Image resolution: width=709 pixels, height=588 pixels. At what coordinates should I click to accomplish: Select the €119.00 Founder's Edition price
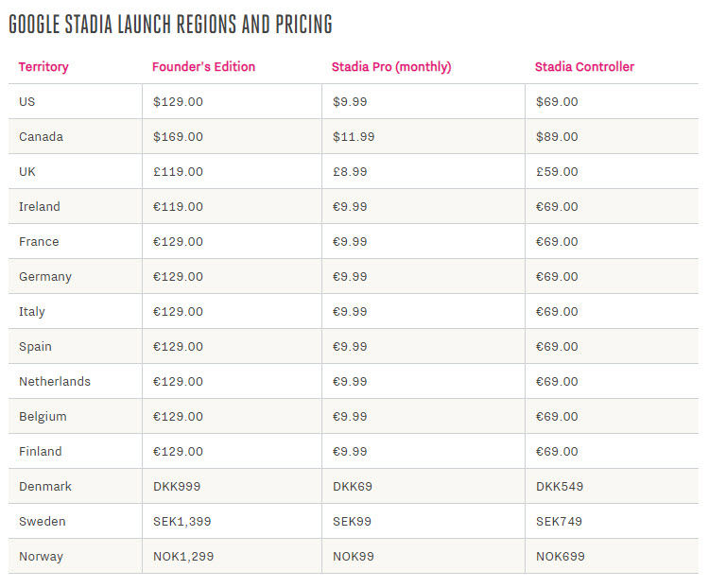click(178, 207)
